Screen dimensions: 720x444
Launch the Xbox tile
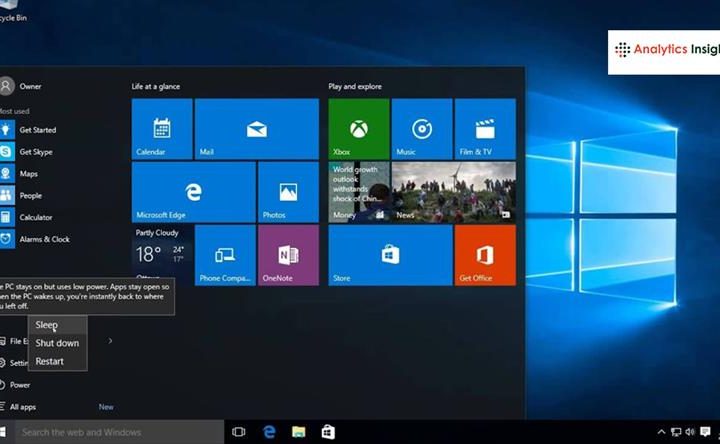point(358,129)
